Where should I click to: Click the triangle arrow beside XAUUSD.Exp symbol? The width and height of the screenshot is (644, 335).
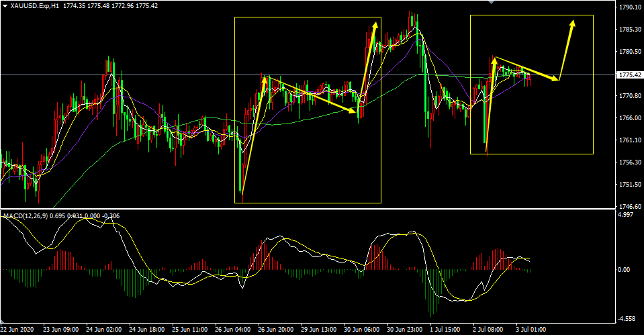(5, 6)
